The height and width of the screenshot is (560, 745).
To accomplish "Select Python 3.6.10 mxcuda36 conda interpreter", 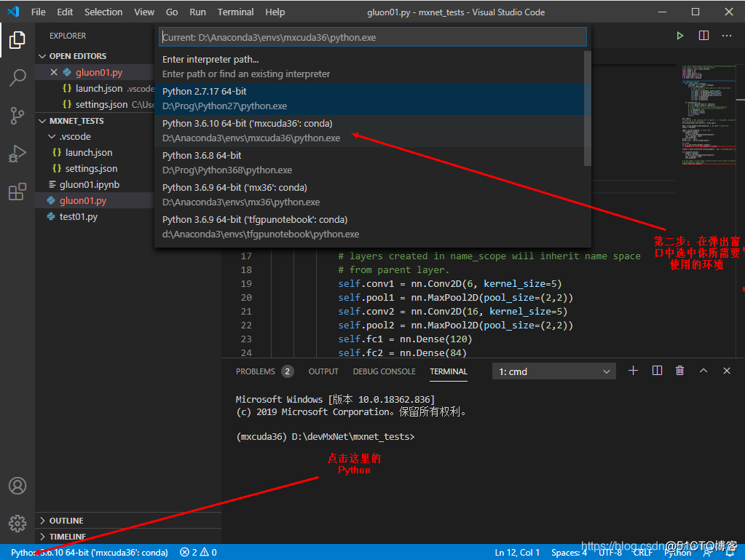I will pos(369,130).
